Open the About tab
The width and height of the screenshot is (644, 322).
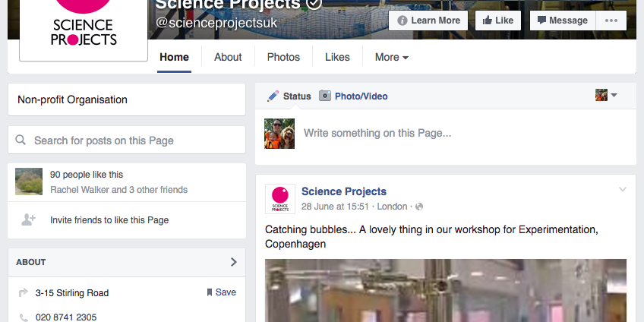click(x=228, y=57)
